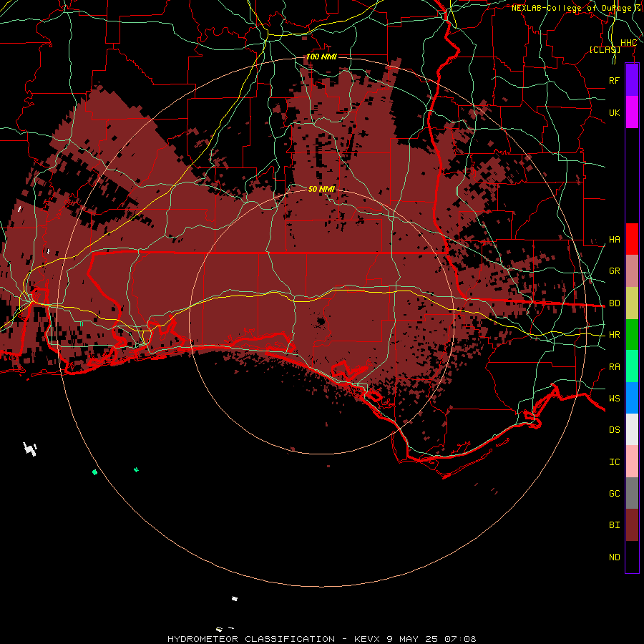644x644 pixels.
Task: Click the purple RF color swatch
Action: pyautogui.click(x=632, y=80)
